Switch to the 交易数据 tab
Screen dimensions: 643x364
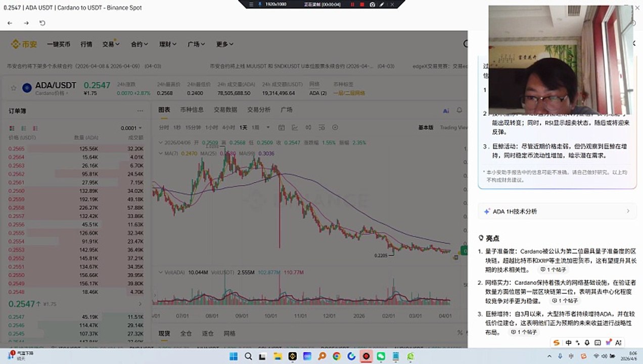tap(225, 110)
